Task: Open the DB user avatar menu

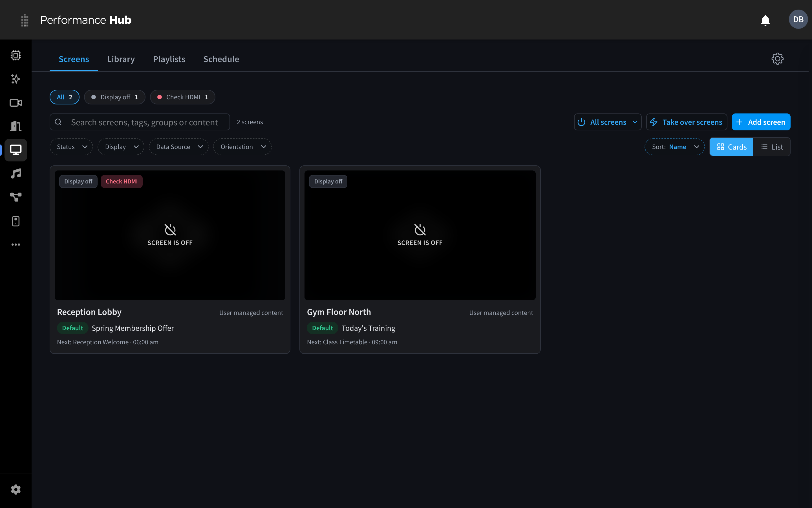Action: point(798,19)
